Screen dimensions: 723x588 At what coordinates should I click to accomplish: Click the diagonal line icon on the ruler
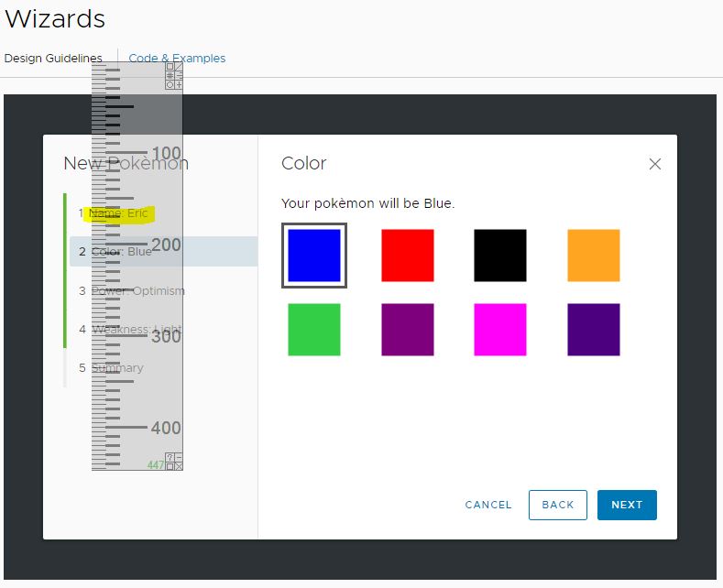(x=179, y=66)
